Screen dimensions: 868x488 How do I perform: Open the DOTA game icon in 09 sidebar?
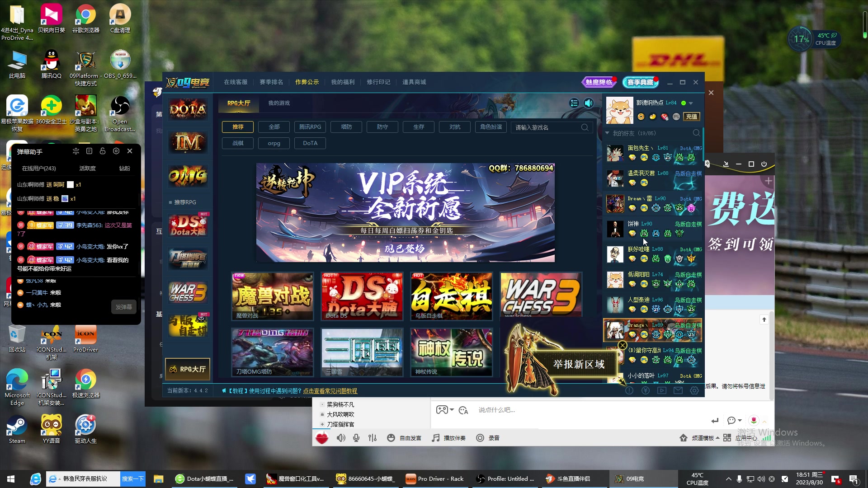(188, 109)
